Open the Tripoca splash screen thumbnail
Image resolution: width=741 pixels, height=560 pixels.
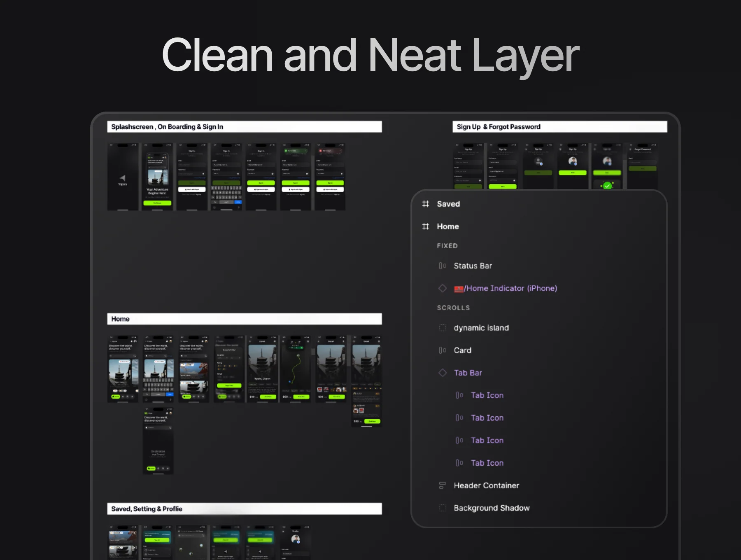[x=123, y=177]
